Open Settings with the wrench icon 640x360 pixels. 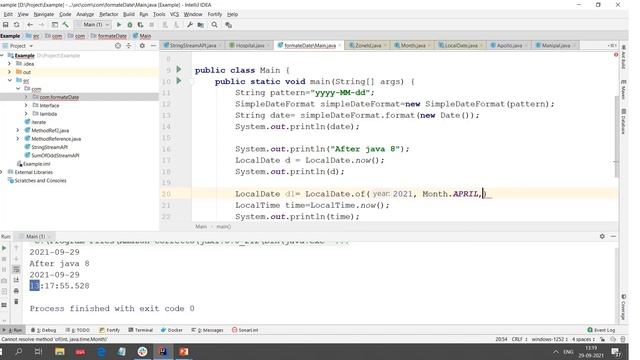pos(190,25)
